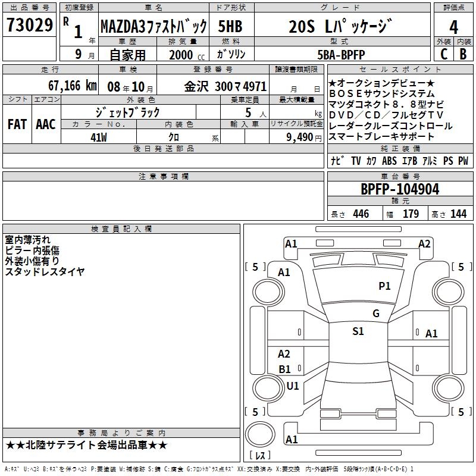Select exterior color ジェットブラック
Image resolution: width=476 pixels, height=476 pixels.
pyautogui.click(x=128, y=112)
